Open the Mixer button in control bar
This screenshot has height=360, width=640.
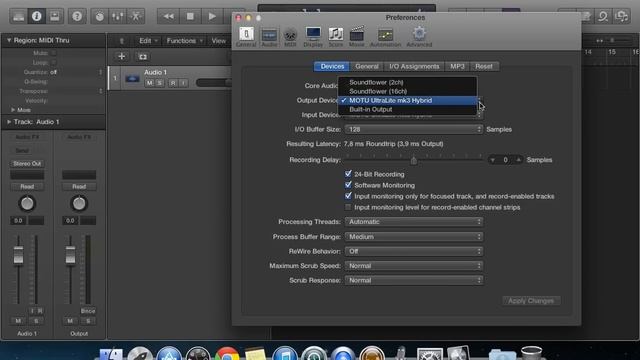click(118, 16)
